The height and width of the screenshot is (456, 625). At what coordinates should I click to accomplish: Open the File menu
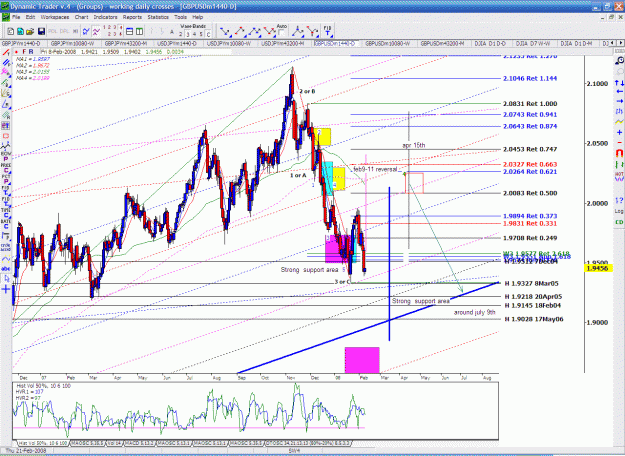click(x=16, y=17)
